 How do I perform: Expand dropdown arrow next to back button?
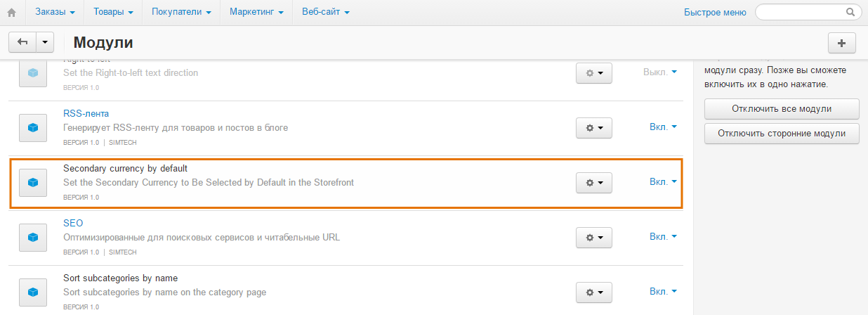pyautogui.click(x=45, y=42)
